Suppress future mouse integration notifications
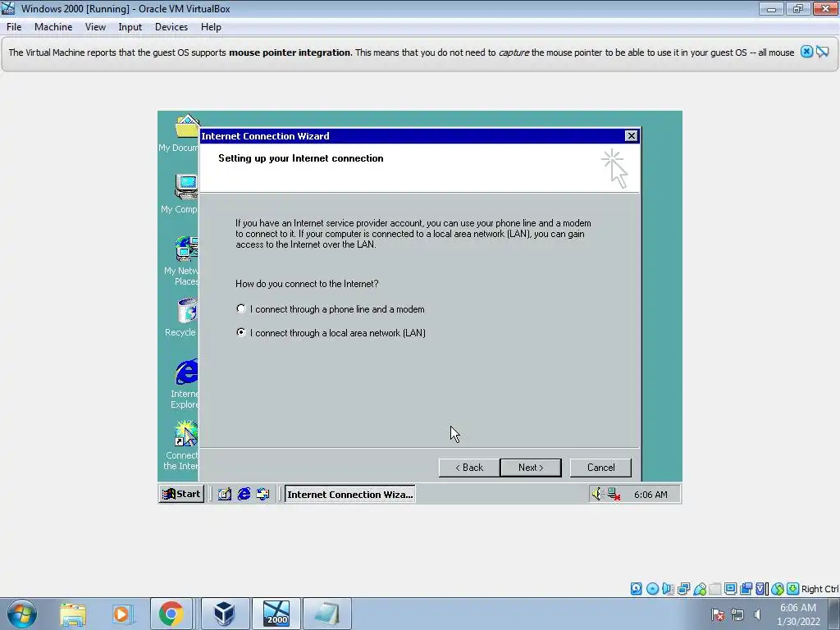The height and width of the screenshot is (630, 840). click(822, 52)
